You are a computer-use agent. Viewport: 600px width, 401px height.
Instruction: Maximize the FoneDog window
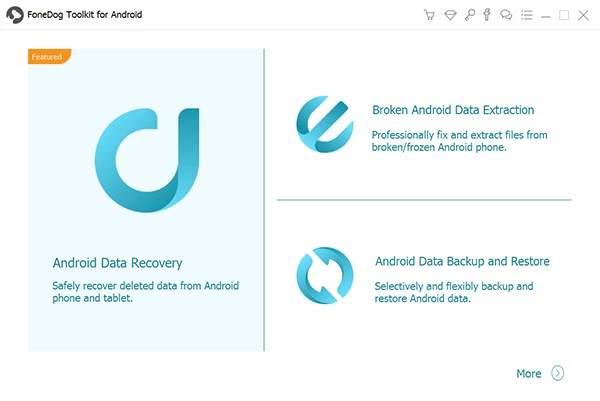pos(564,15)
